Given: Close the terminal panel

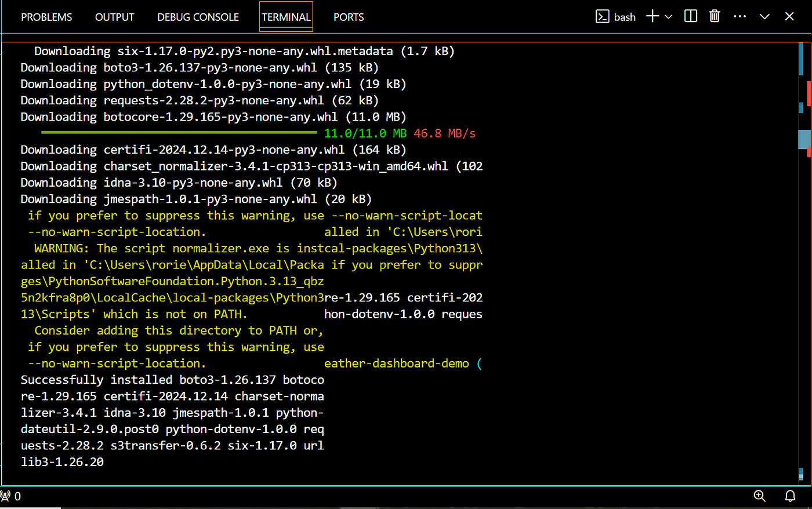Looking at the screenshot, I should (789, 17).
